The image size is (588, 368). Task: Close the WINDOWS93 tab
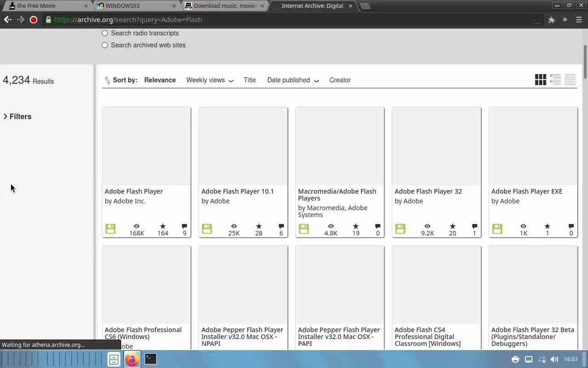[x=174, y=6]
